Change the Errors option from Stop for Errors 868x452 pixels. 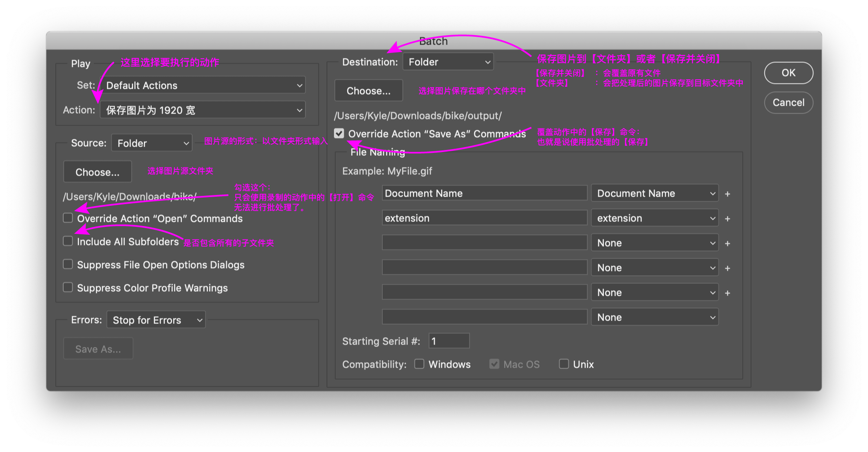click(156, 319)
